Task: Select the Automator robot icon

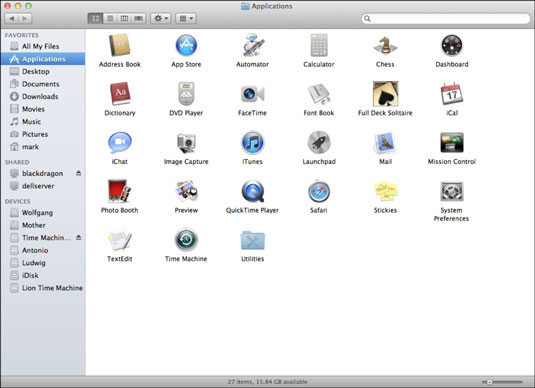Action: [x=252, y=45]
